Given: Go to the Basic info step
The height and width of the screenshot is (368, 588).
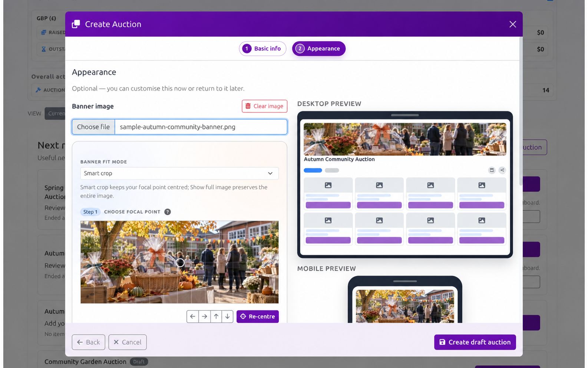Looking at the screenshot, I should pyautogui.click(x=262, y=49).
